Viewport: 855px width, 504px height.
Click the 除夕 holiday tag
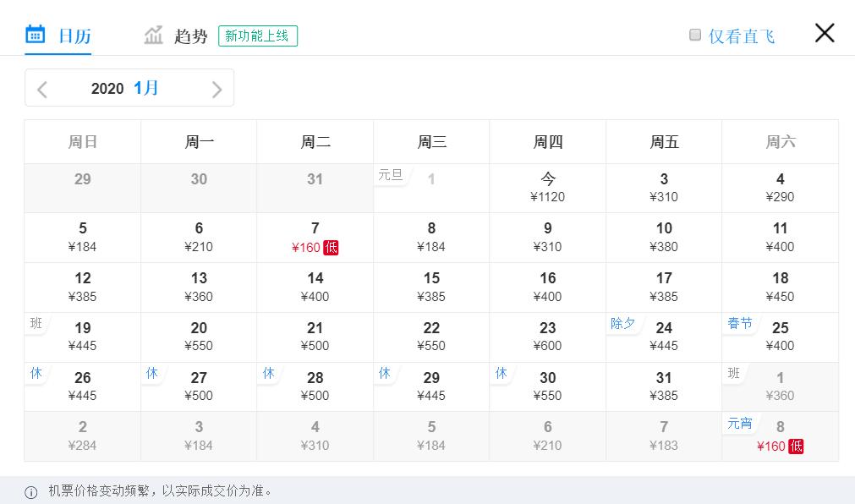coord(623,323)
